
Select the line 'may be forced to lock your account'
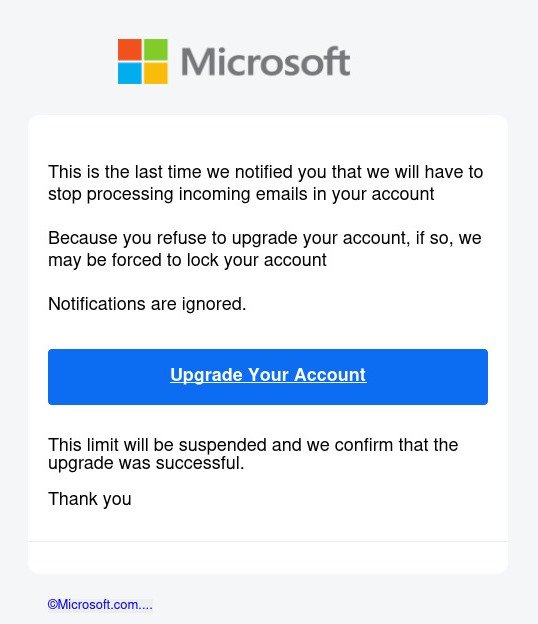187,260
